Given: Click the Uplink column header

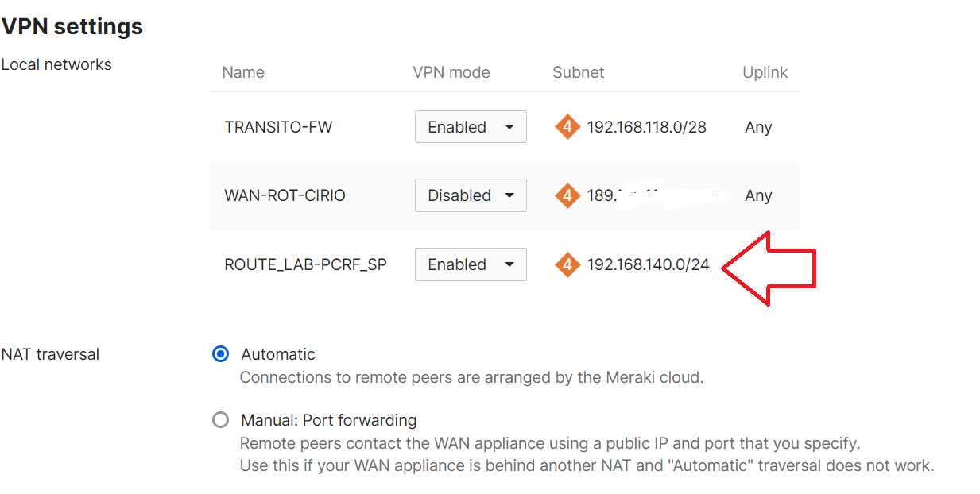Looking at the screenshot, I should (x=765, y=72).
